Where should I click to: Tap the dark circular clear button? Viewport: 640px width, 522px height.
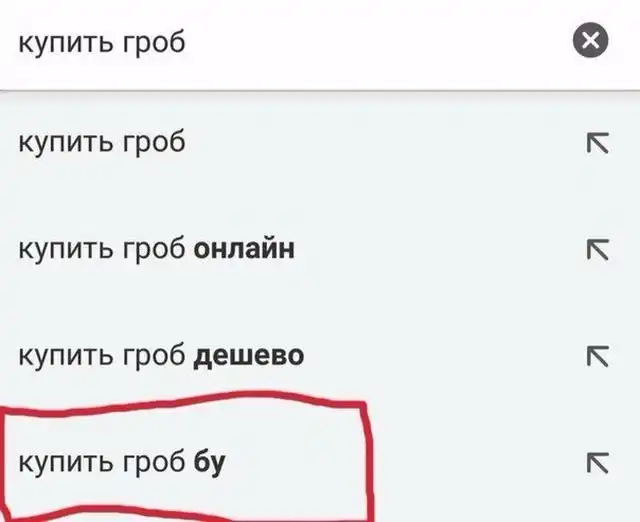(x=590, y=40)
